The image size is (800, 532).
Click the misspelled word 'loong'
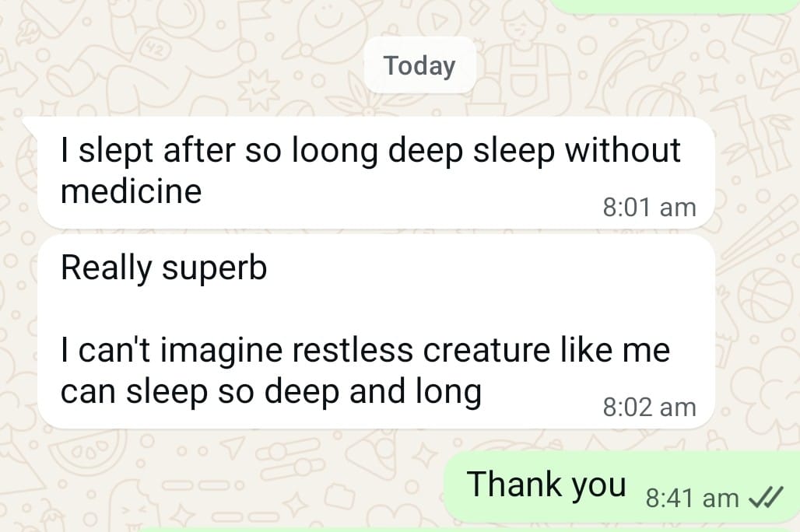click(334, 152)
